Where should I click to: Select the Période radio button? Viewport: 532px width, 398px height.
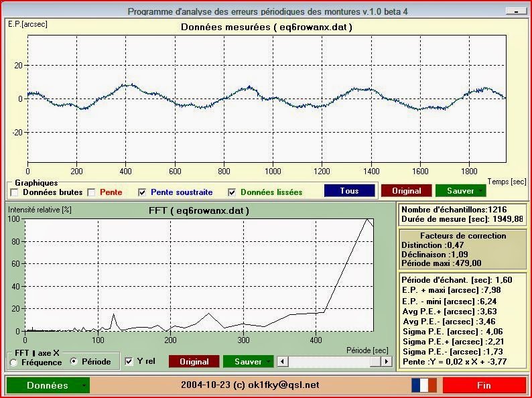pyautogui.click(x=74, y=361)
